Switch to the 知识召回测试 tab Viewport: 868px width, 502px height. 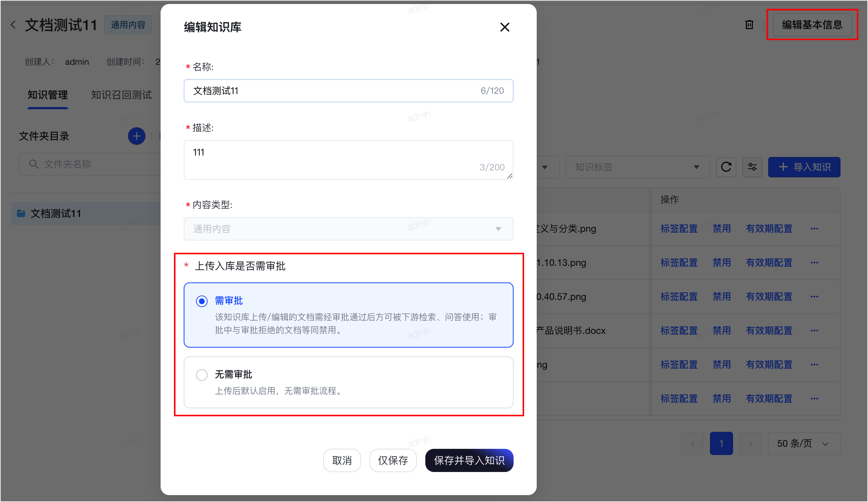pos(121,95)
